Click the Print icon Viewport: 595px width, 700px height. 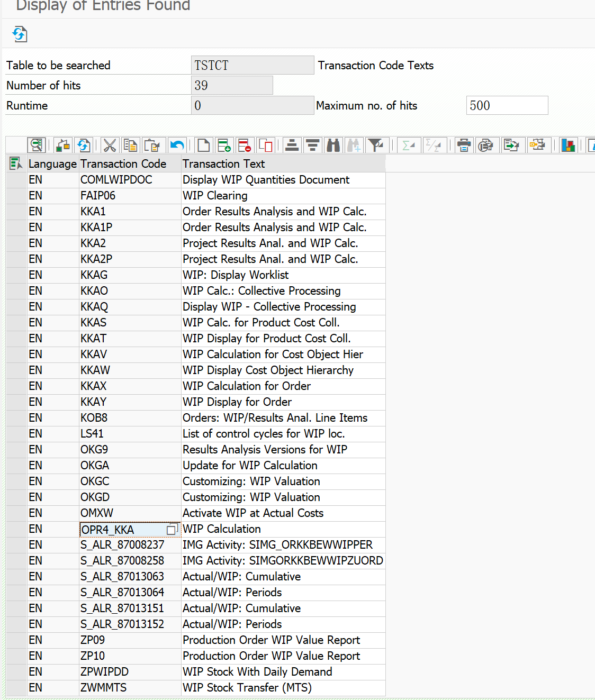click(x=464, y=145)
